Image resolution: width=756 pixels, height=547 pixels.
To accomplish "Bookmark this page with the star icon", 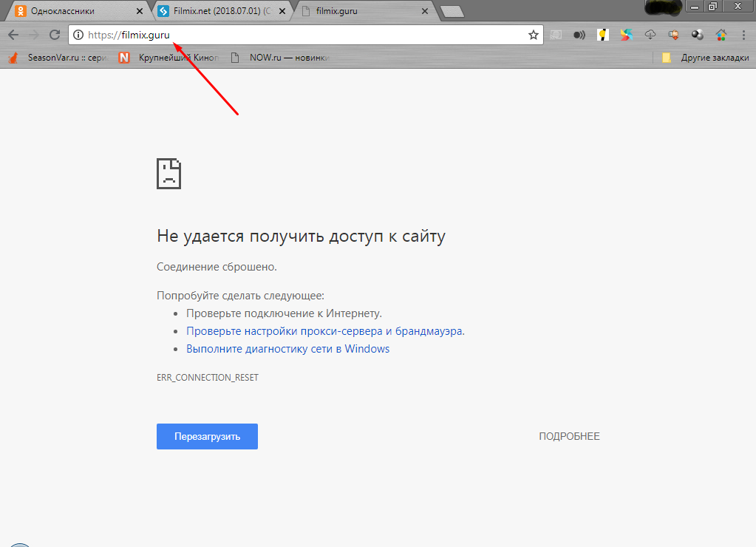I will [533, 35].
